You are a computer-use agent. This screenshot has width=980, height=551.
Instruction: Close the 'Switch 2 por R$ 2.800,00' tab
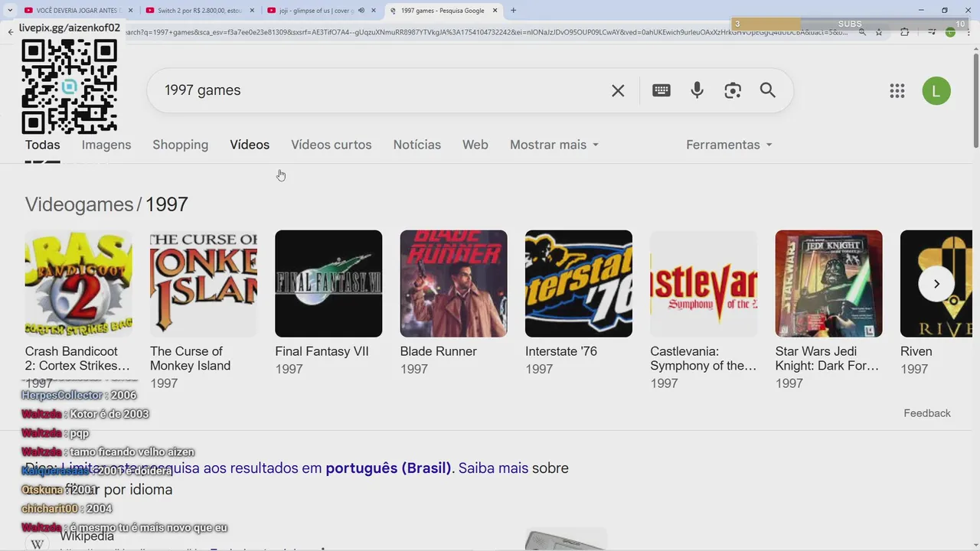(251, 11)
